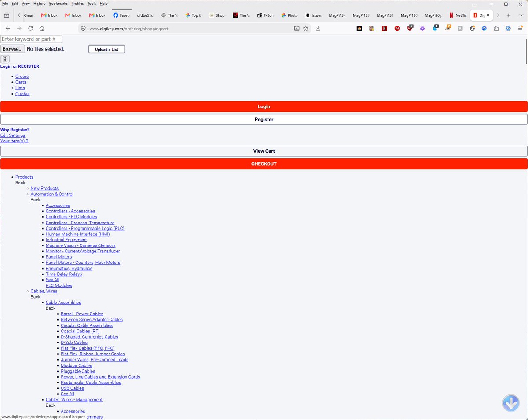This screenshot has height=420, width=528.
Task: Open the Firefox application hamburger menu
Action: [520, 28]
